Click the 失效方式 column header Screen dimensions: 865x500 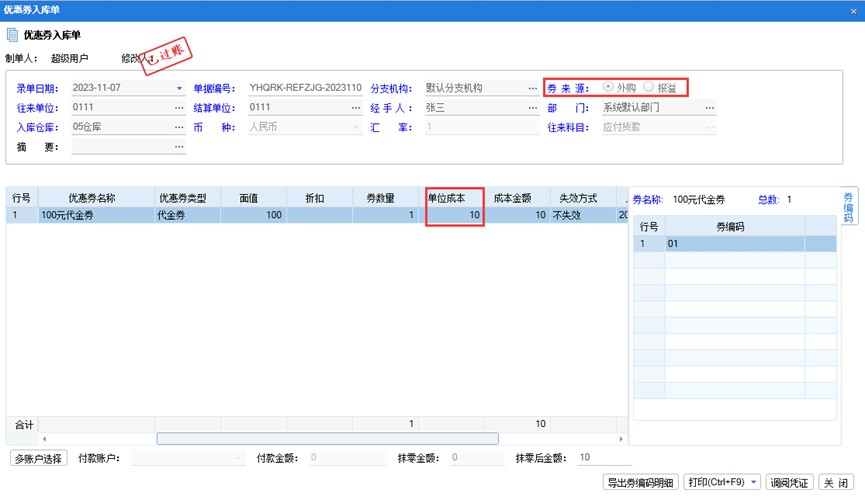pos(584,198)
